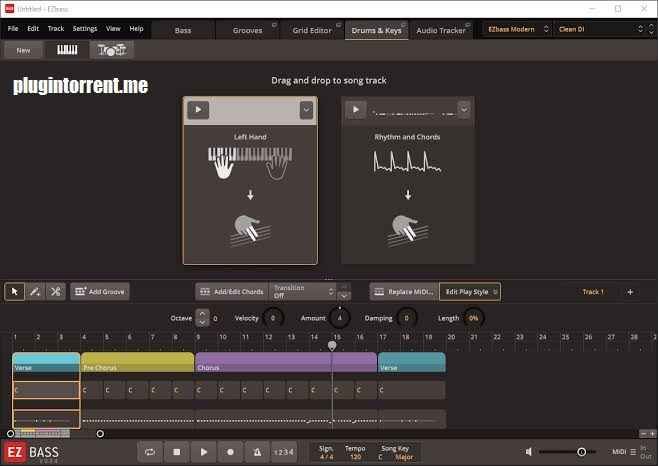Screen dimensions: 658x466
Task: Click the playhead marker on the timeline
Action: (x=332, y=346)
